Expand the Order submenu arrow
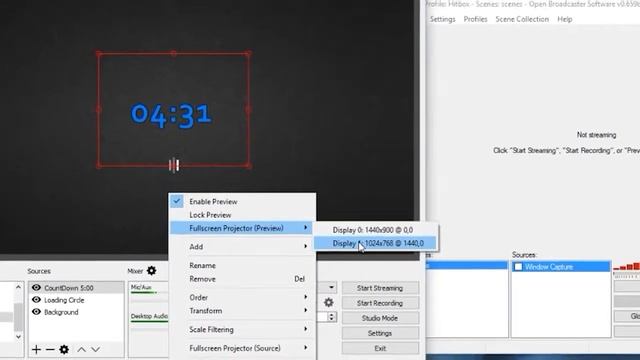640x360 pixels. pyautogui.click(x=305, y=297)
